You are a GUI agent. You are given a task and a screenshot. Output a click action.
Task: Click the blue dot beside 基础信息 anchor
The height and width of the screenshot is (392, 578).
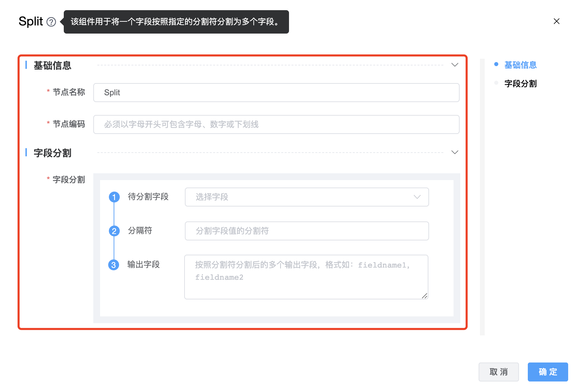click(496, 64)
